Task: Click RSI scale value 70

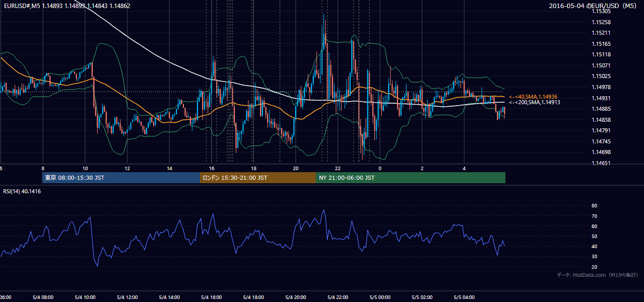Action: (x=594, y=216)
